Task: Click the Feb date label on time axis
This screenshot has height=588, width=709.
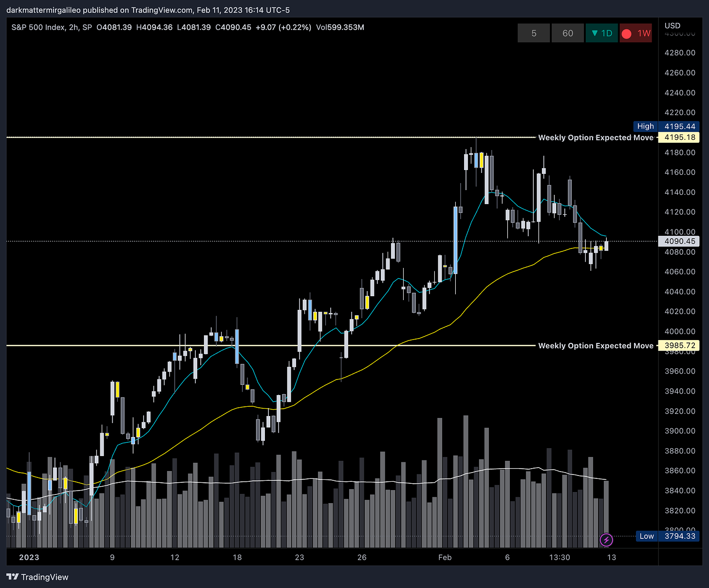Action: (445, 557)
